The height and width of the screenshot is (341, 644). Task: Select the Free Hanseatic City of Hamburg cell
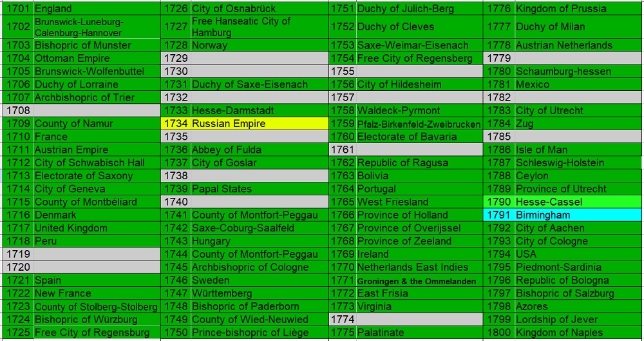pos(260,26)
